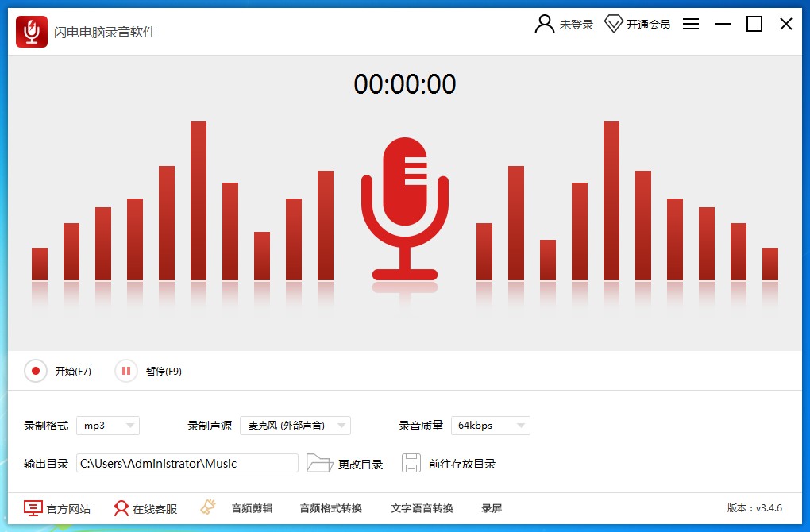Click the online customer service icon

[121, 508]
